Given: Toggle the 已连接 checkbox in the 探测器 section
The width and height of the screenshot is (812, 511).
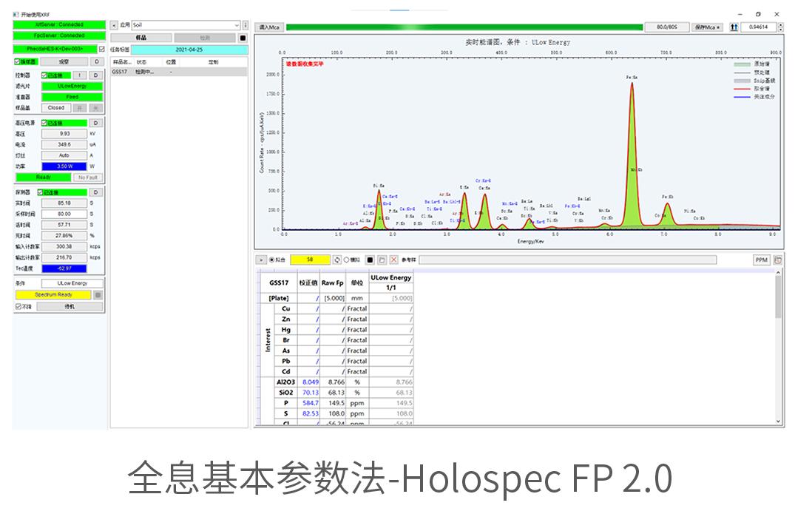Looking at the screenshot, I should tap(41, 192).
